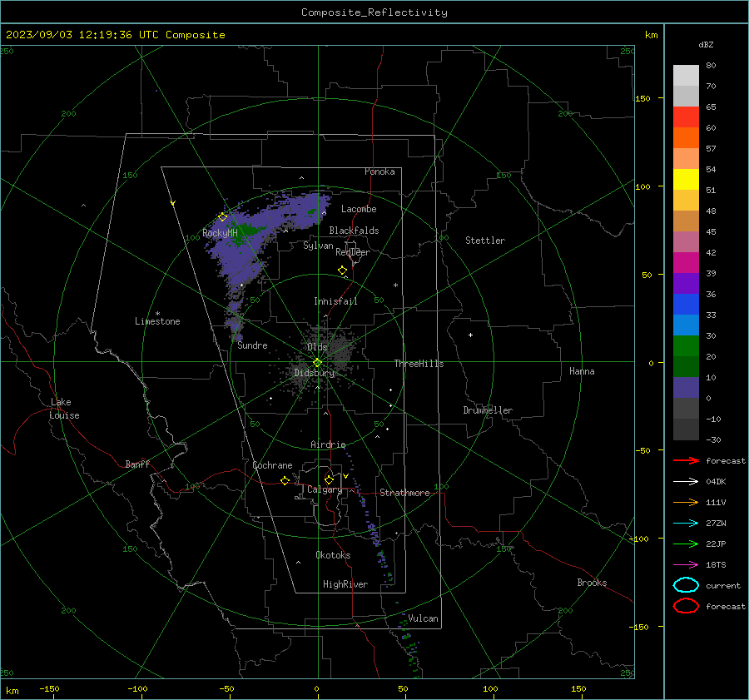Click the ThreeHills town label
The height and width of the screenshot is (700, 749).
tap(419, 364)
